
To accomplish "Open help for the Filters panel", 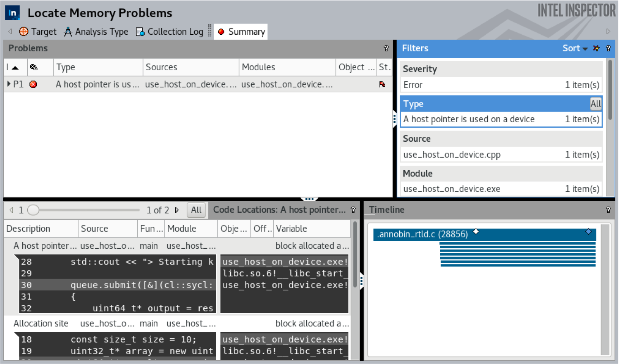I will [x=608, y=48].
